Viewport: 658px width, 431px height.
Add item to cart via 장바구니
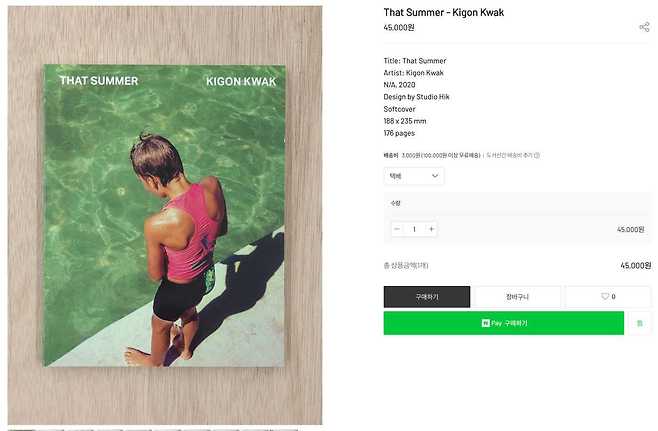[x=517, y=297]
